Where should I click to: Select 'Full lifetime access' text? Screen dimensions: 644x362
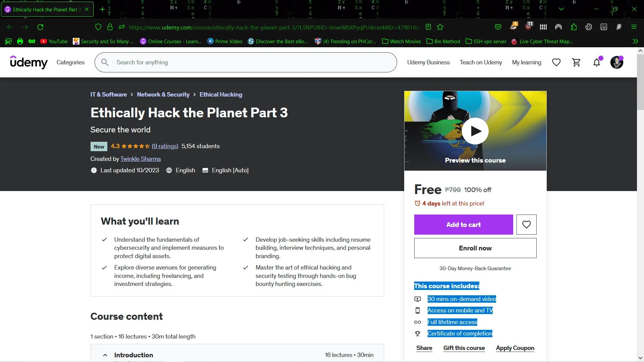[452, 322]
